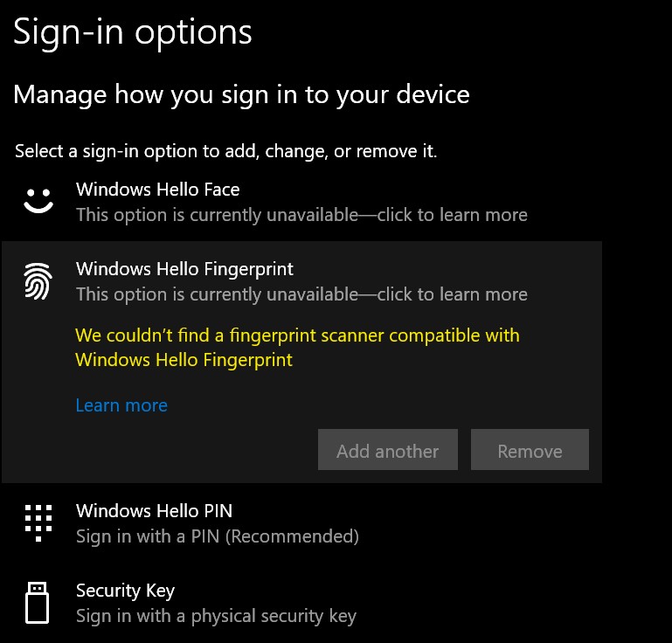Click the Windows Hello Face smiley icon

point(38,201)
